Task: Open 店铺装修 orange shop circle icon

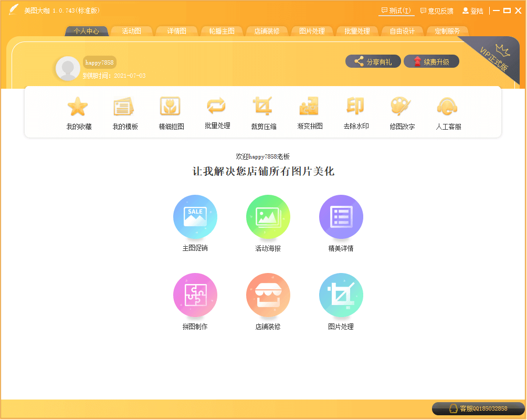Action: click(x=268, y=295)
